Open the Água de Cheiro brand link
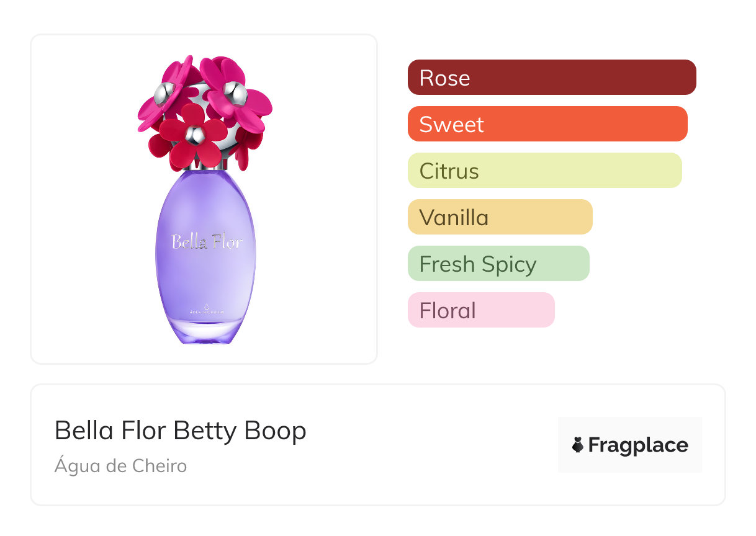Screen dimensions: 756x536 [x=120, y=466]
